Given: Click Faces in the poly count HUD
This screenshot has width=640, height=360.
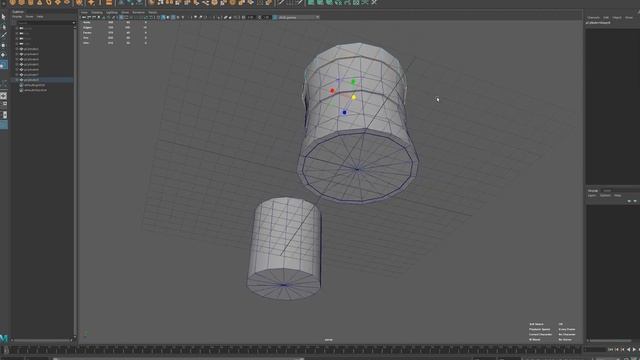Looking at the screenshot, I should 87,33.
